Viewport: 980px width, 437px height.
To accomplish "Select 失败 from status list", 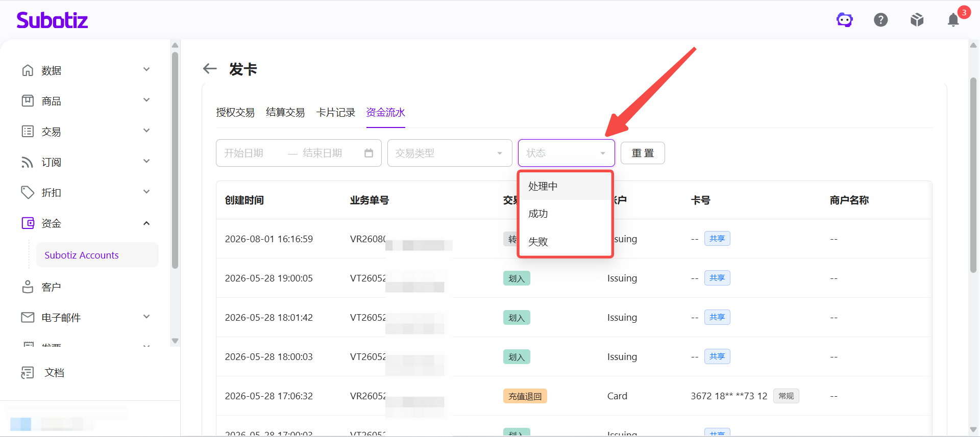I will point(566,241).
